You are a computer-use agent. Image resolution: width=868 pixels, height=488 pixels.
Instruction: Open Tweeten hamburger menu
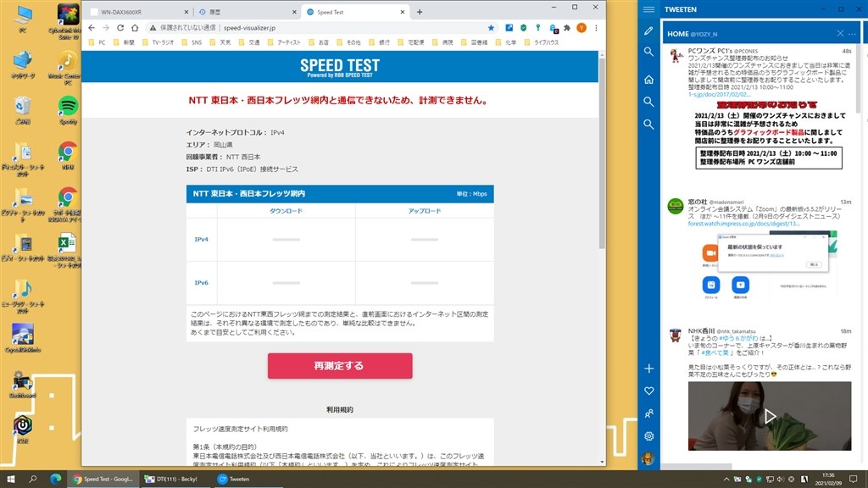tap(648, 9)
